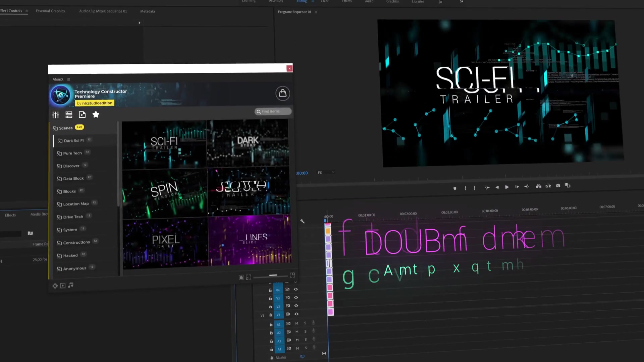Click the AtomX grid frame icon near slider
The image size is (644, 362).
(249, 277)
